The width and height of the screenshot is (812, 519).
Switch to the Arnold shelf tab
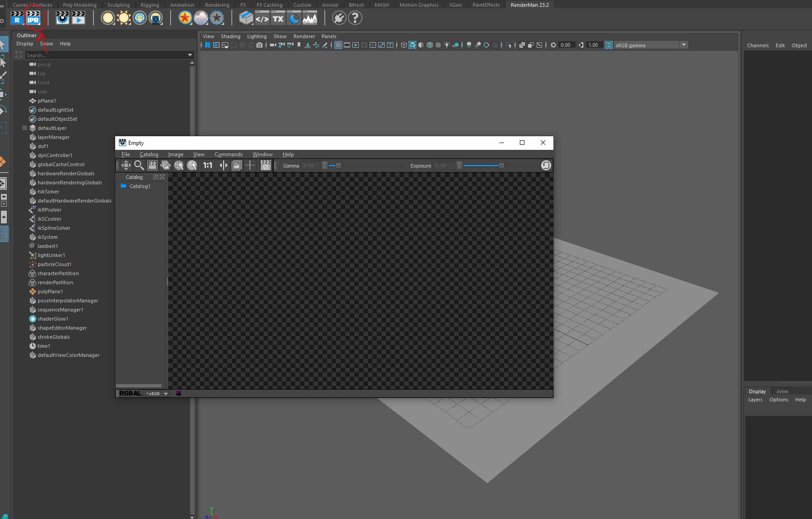(329, 5)
